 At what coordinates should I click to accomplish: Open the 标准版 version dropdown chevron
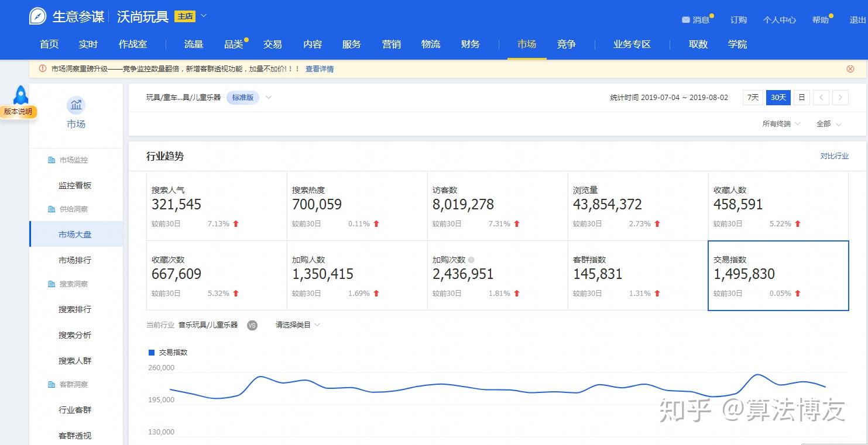(268, 98)
